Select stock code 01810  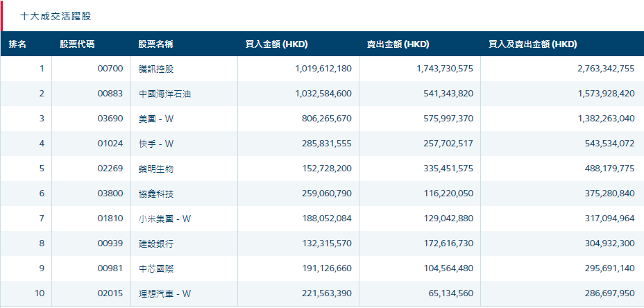(x=110, y=219)
